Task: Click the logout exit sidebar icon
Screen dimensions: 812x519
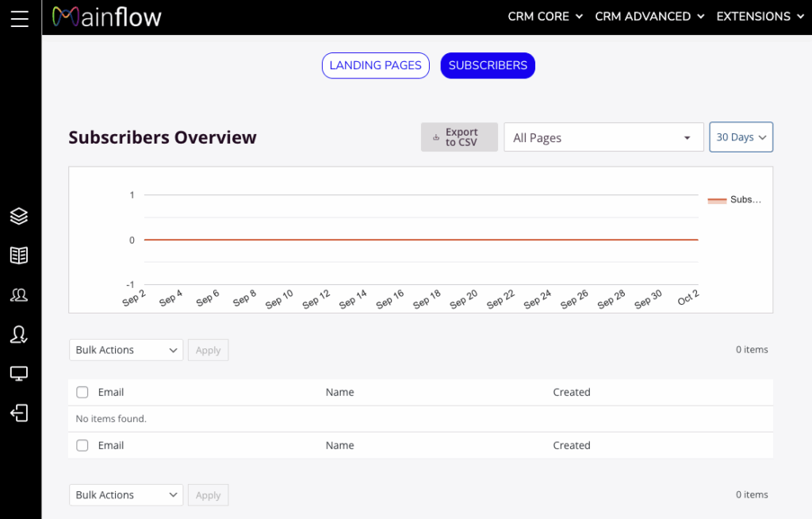Action: (19, 413)
